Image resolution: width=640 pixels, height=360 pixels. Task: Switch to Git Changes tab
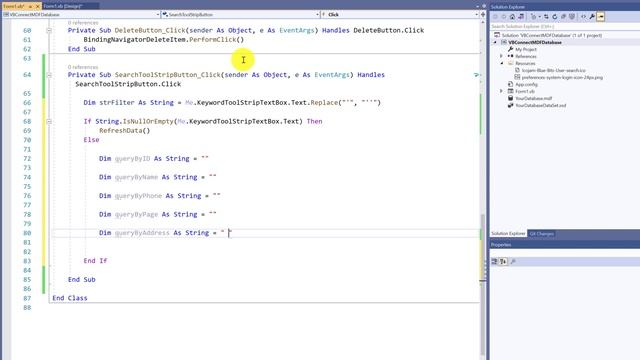tap(541, 233)
